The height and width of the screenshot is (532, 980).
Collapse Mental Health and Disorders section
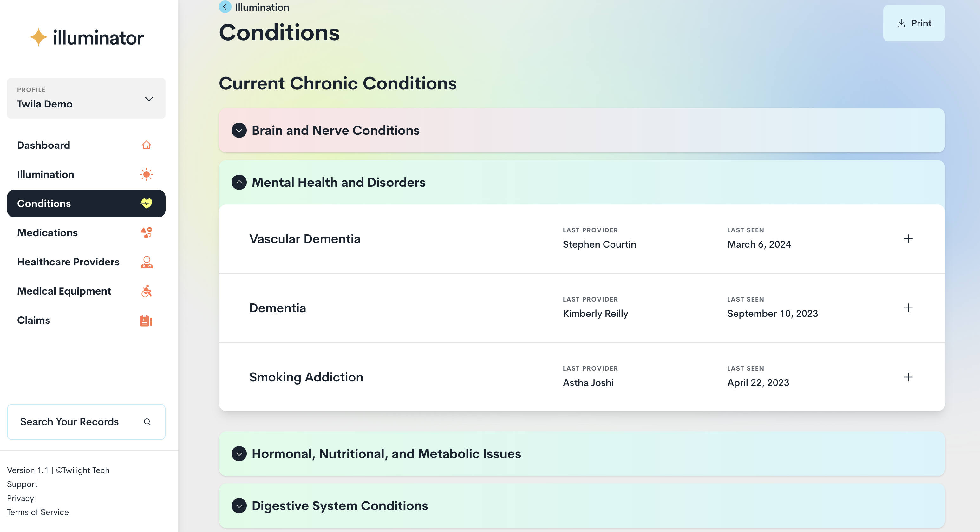(x=239, y=183)
